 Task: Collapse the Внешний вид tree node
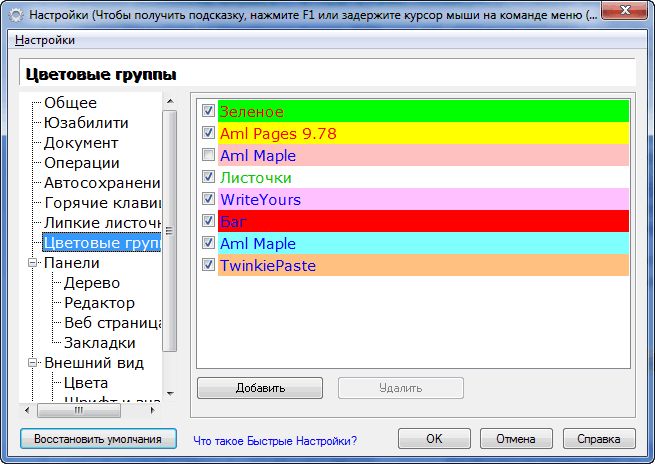pos(33,363)
